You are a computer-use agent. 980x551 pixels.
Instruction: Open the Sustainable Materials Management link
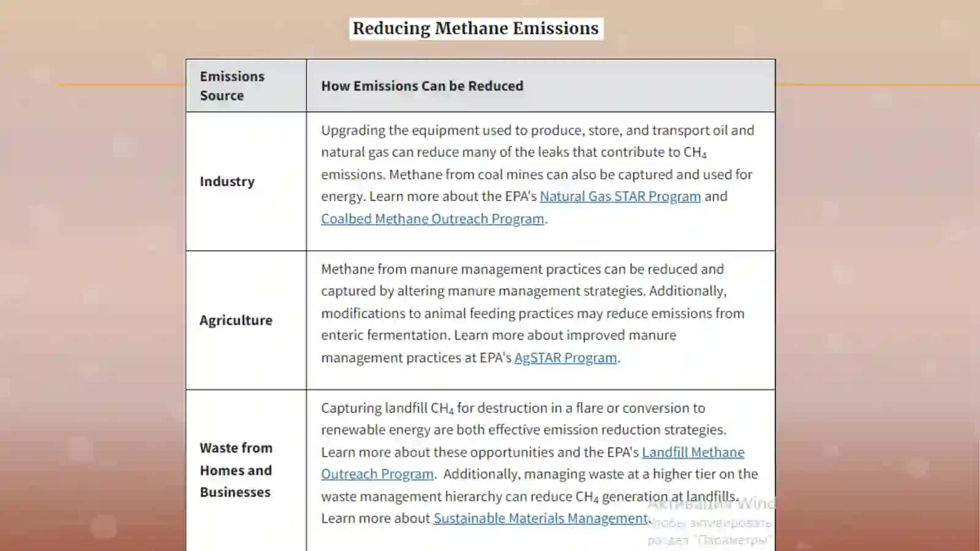coord(541,519)
